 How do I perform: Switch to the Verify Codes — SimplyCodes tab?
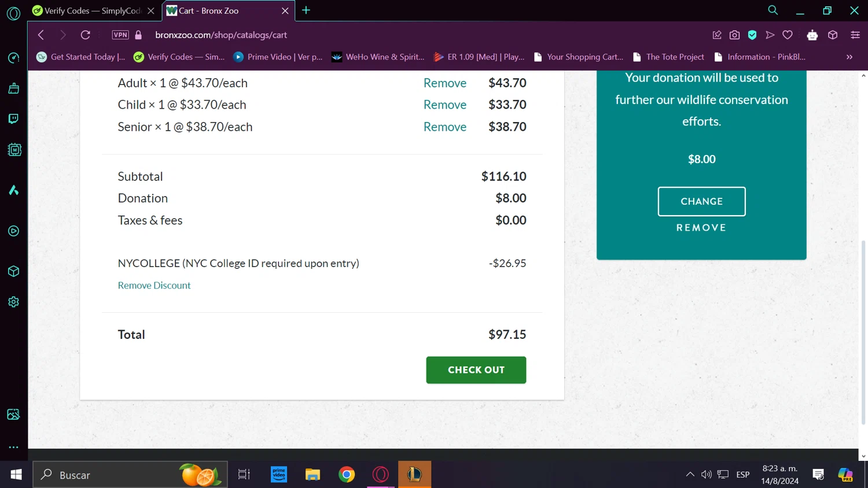94,10
